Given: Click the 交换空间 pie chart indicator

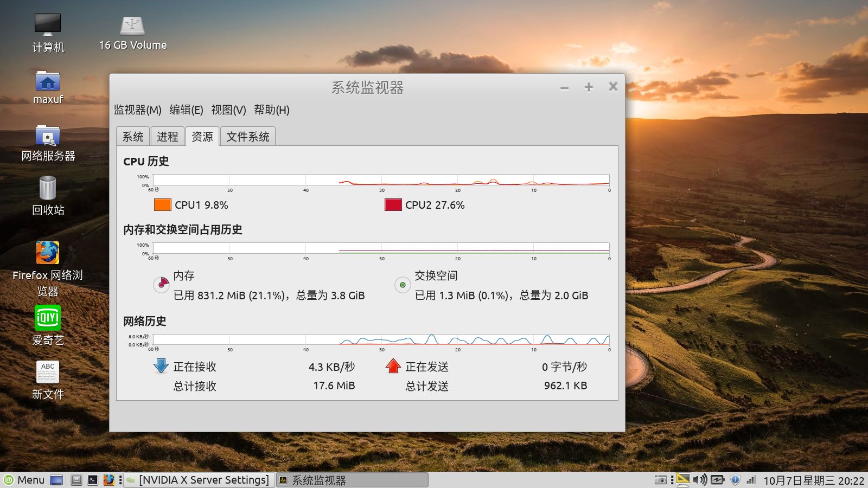Looking at the screenshot, I should [x=403, y=285].
